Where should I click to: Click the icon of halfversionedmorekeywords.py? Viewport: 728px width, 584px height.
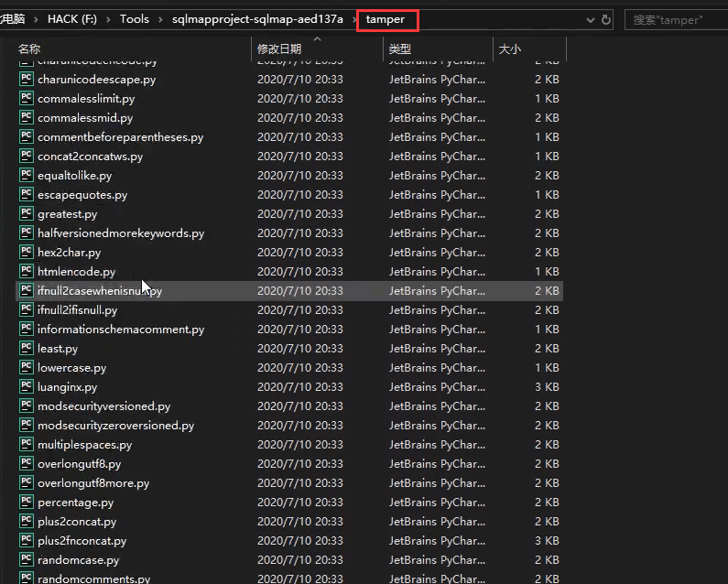point(26,233)
